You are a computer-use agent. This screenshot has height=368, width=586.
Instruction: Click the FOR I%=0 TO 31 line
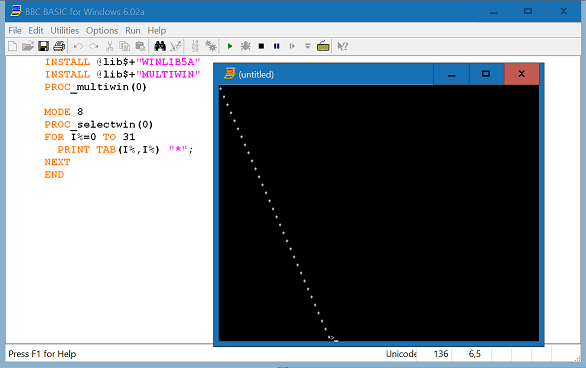pyautogui.click(x=90, y=137)
